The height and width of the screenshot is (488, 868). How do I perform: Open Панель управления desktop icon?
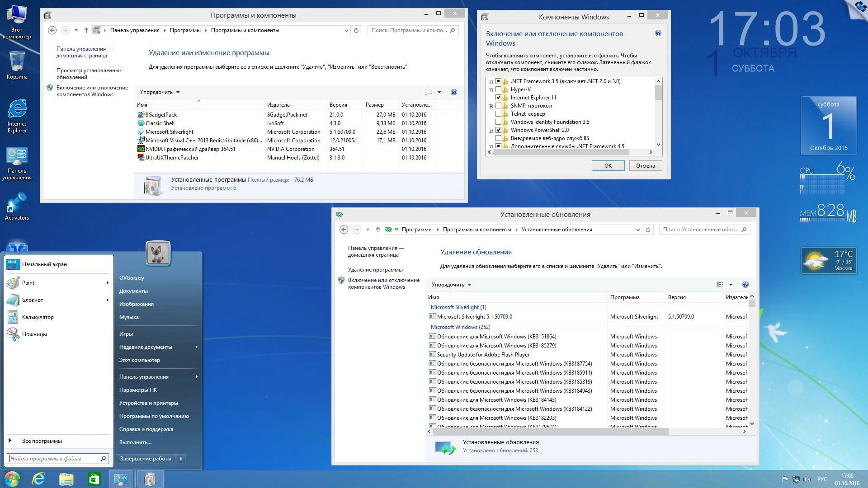(x=17, y=164)
